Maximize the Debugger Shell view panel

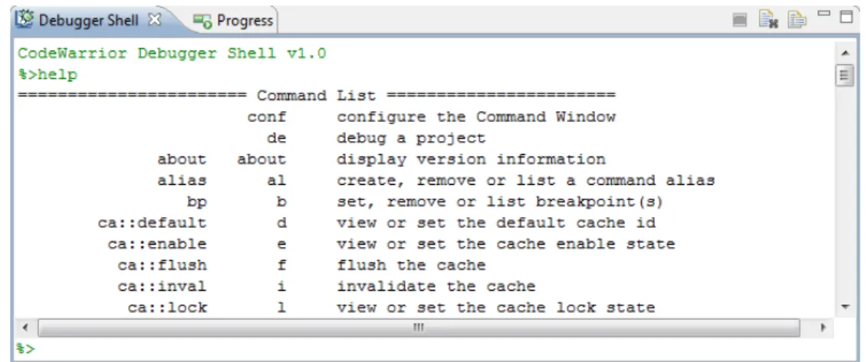846,17
